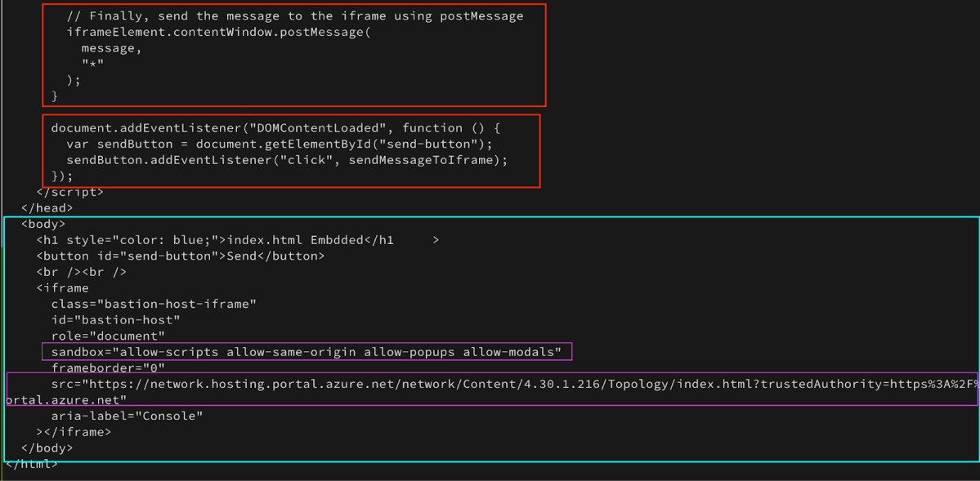Image resolution: width=980 pixels, height=481 pixels.
Task: Click the comment line "// Finally, send the message"
Action: coord(295,16)
